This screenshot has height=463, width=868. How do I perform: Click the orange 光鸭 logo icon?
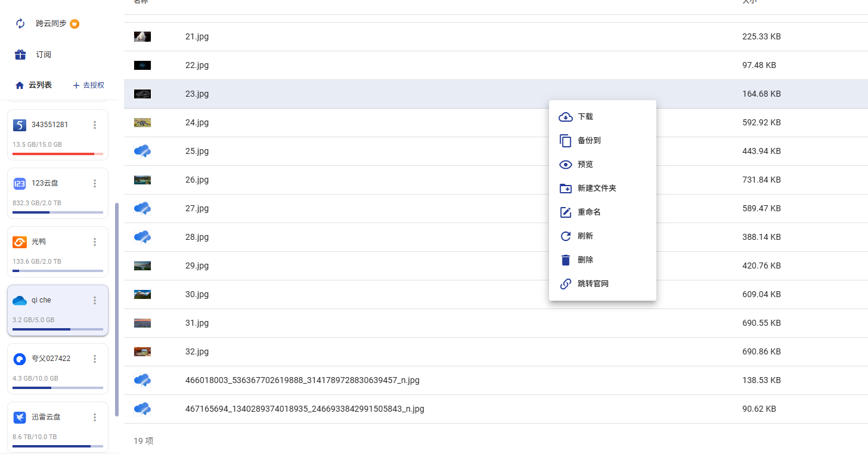pos(20,242)
